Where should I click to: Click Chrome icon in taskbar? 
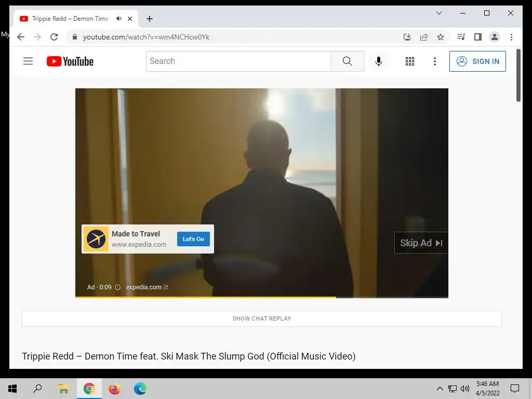pyautogui.click(x=89, y=389)
